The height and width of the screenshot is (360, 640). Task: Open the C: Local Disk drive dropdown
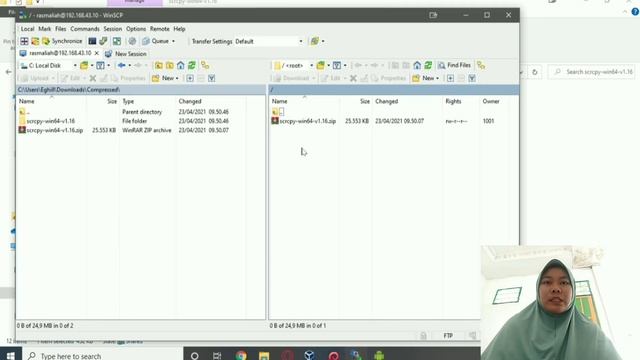point(48,66)
